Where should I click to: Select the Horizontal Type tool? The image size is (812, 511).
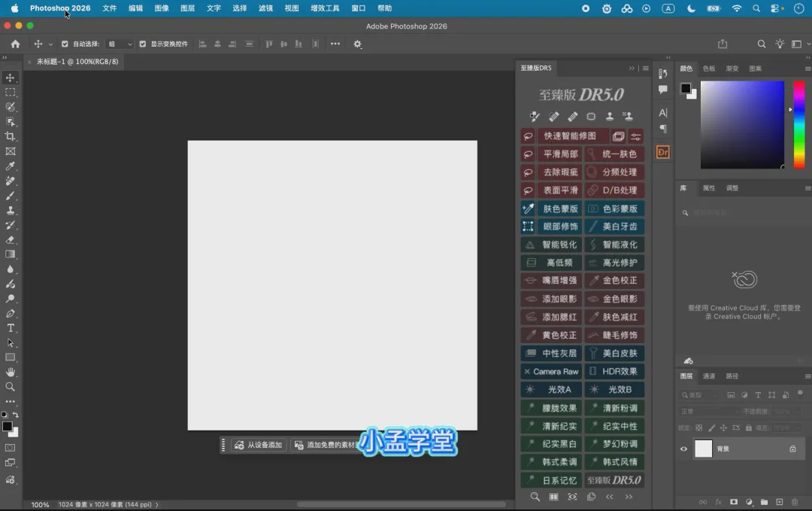10,328
